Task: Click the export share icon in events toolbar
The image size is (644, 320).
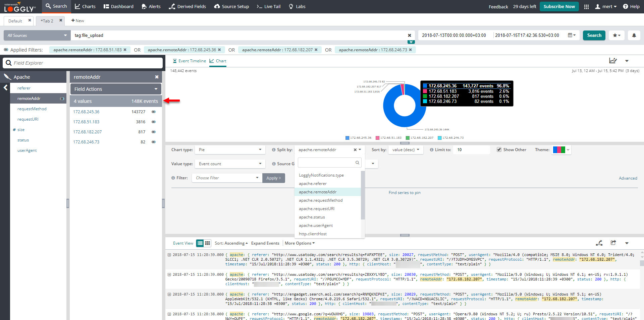Action: pyautogui.click(x=613, y=243)
